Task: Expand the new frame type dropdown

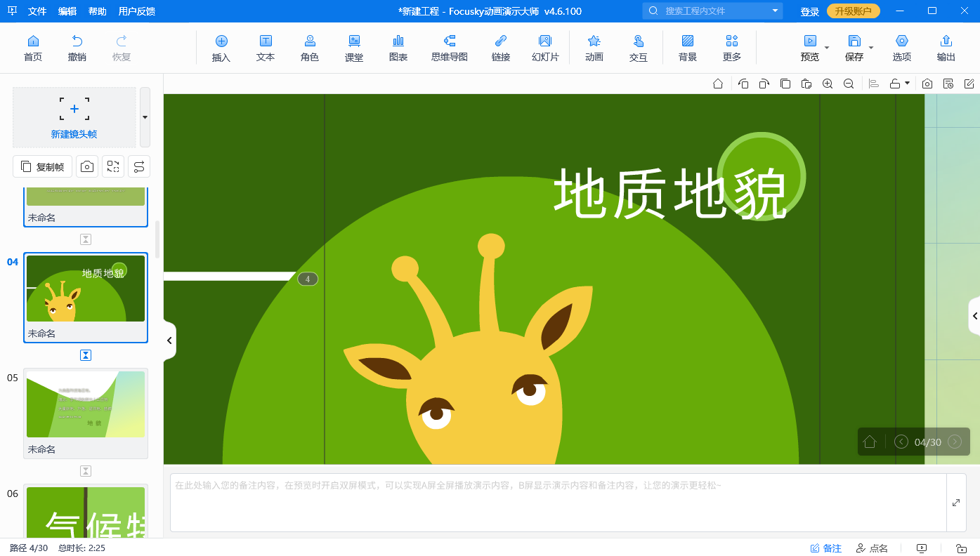Action: point(145,117)
